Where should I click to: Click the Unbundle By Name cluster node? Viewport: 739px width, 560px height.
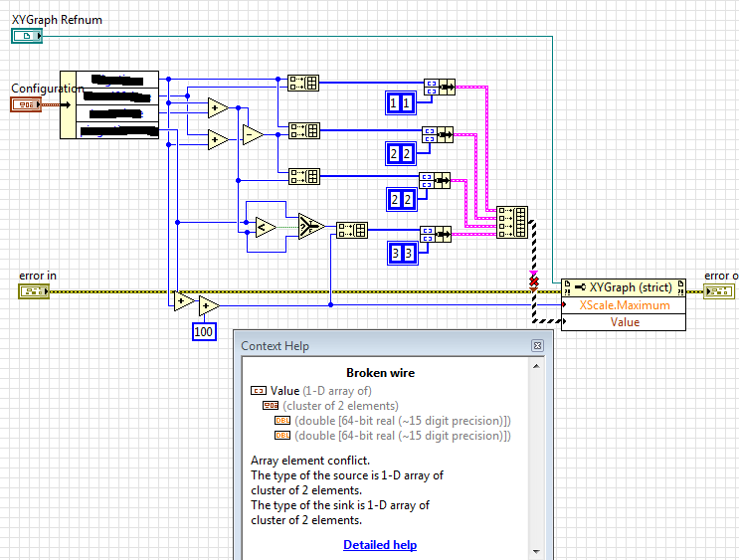click(x=109, y=104)
